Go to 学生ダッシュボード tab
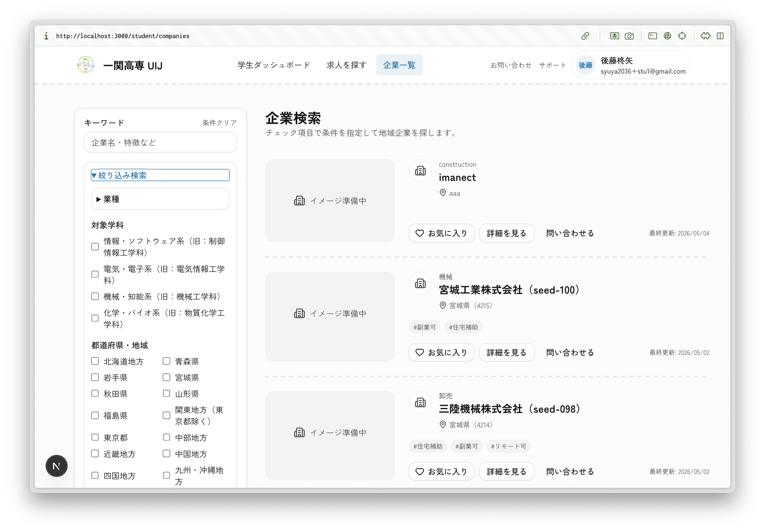 [274, 65]
